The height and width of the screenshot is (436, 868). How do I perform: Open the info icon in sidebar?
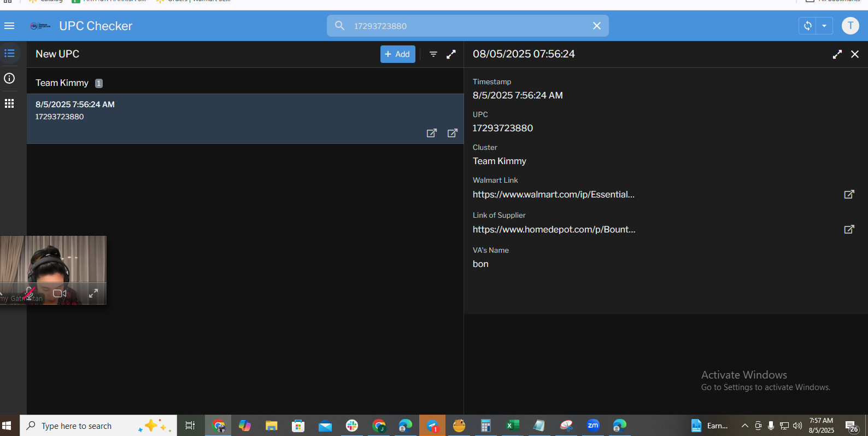(9, 78)
